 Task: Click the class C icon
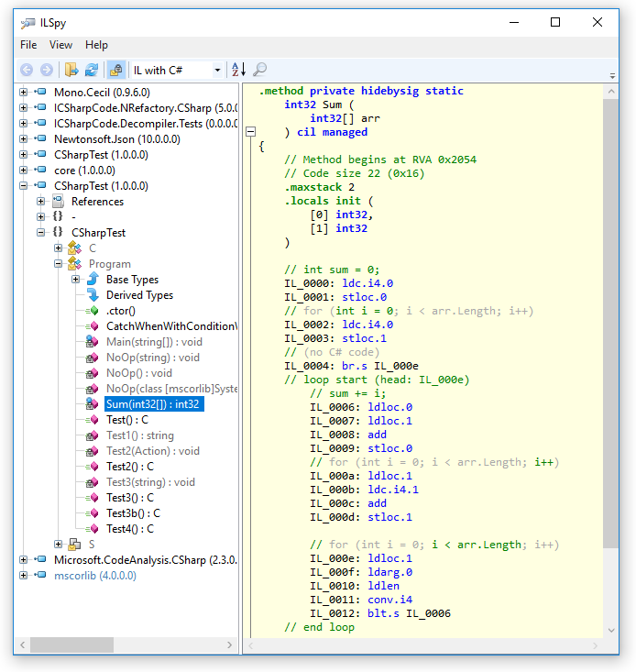pos(75,248)
